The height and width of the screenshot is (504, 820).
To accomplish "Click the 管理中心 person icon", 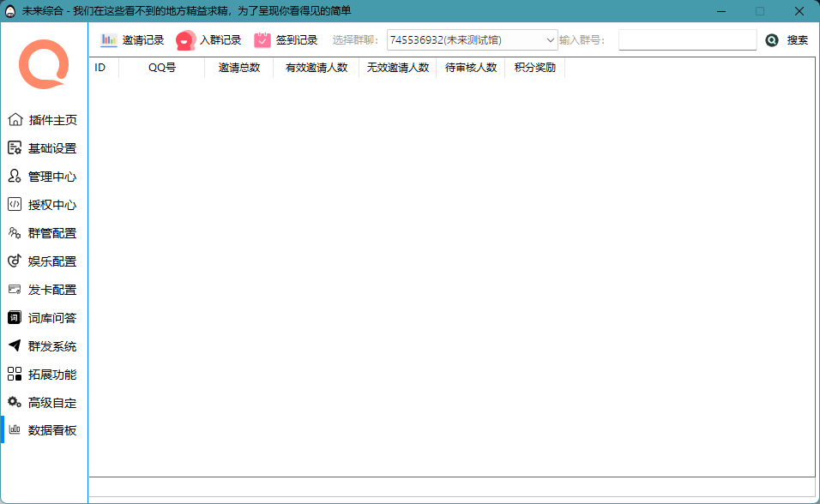I will point(15,177).
